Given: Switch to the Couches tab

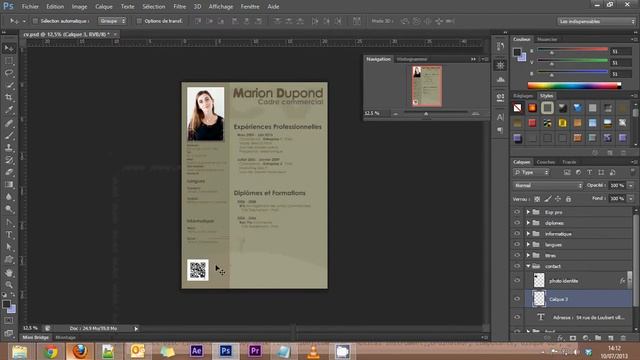Looking at the screenshot, I should pos(546,162).
